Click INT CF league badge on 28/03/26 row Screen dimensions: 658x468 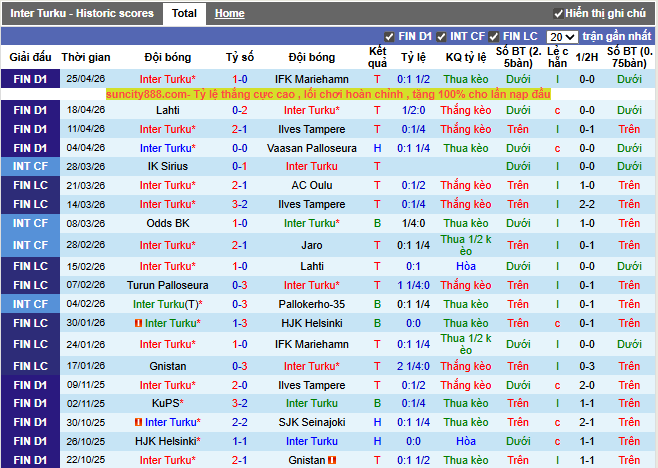click(30, 166)
